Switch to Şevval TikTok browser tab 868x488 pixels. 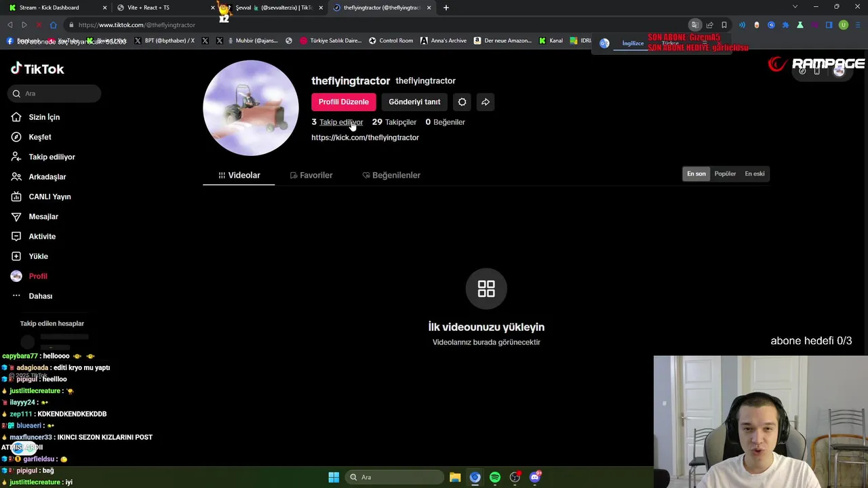tap(273, 7)
